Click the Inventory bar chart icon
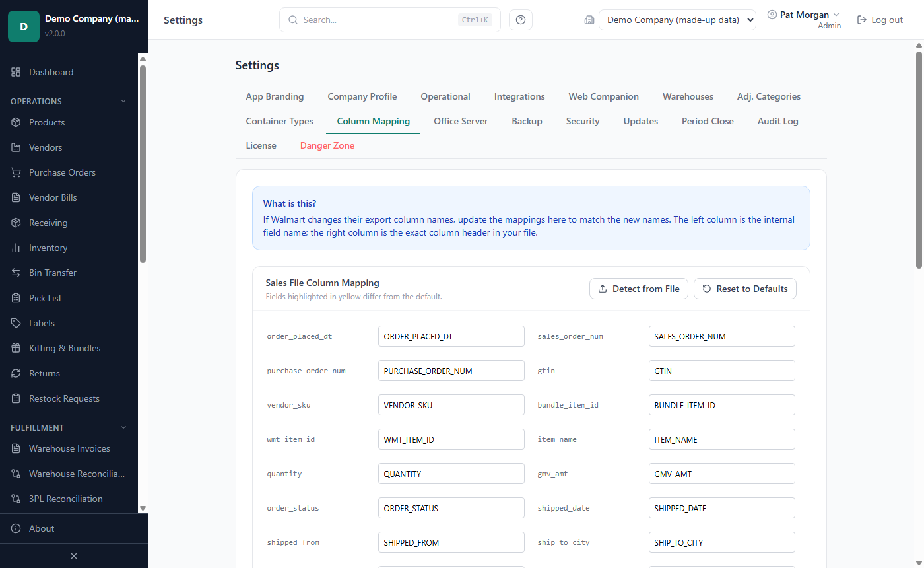924x568 pixels. coord(16,248)
